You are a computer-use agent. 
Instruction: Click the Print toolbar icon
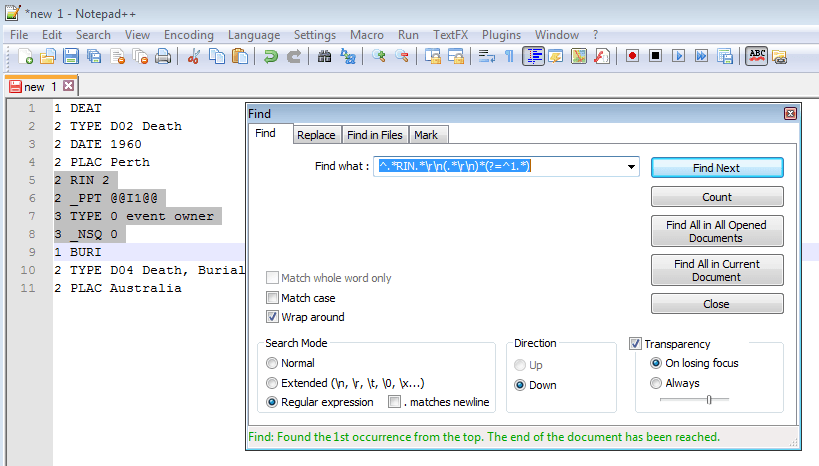point(163,57)
